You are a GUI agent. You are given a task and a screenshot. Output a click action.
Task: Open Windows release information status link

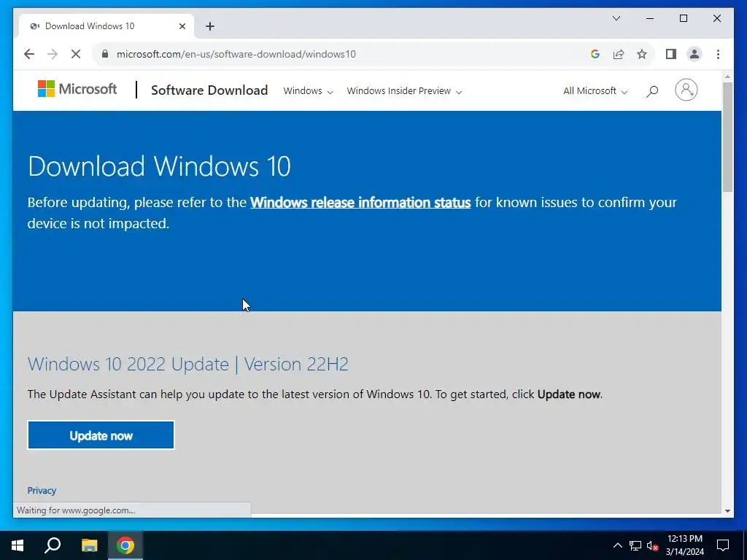pyautogui.click(x=360, y=203)
